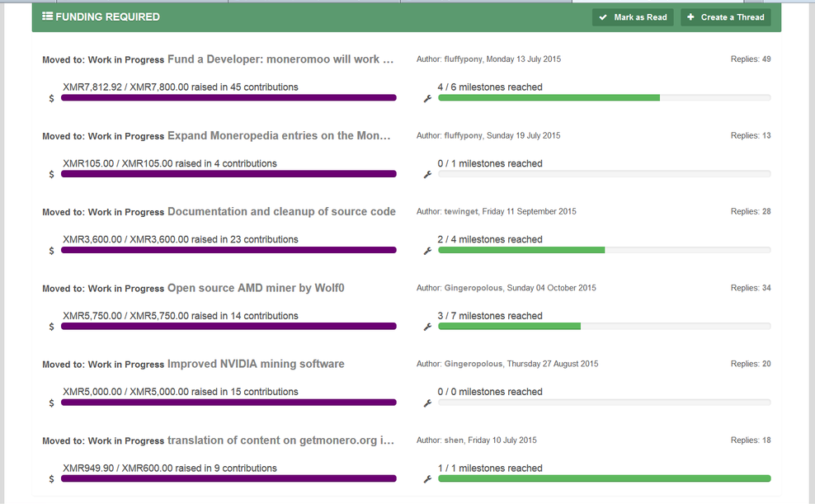The width and height of the screenshot is (815, 504).
Task: Click the wrench icon for 4 / 6 milestones
Action: (428, 98)
